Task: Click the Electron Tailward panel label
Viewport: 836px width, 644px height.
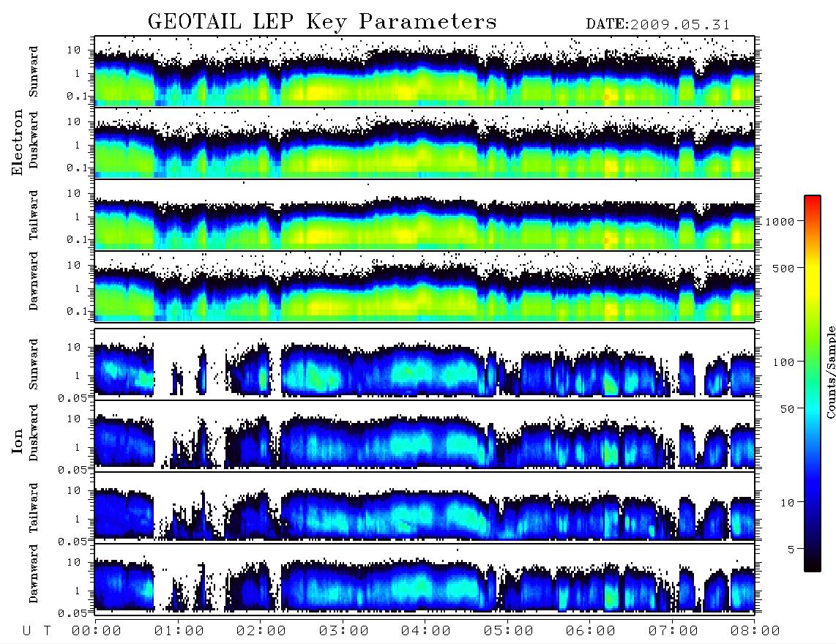Action: pyautogui.click(x=34, y=215)
